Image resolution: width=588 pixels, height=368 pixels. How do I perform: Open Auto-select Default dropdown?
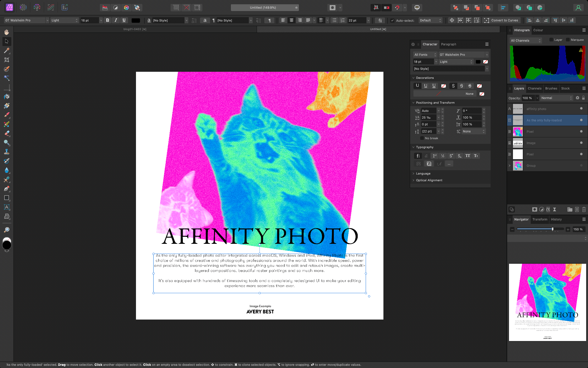(x=430, y=20)
